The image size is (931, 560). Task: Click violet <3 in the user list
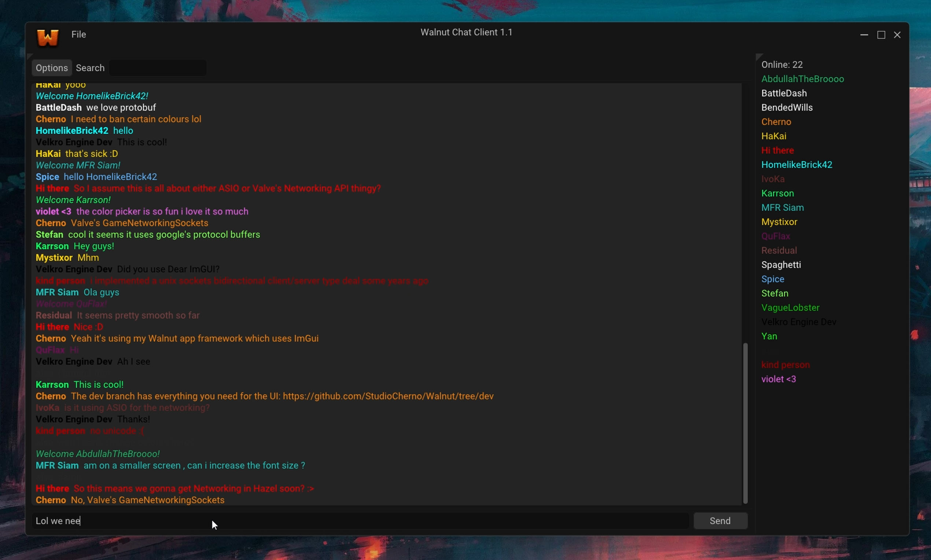click(x=778, y=379)
